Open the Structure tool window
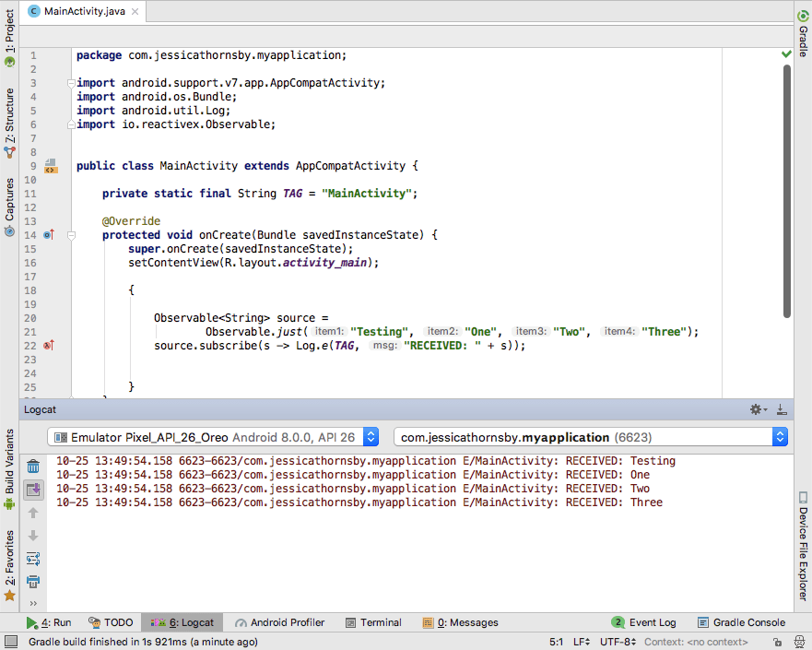Screen dimensions: 812x650 click(x=9, y=124)
